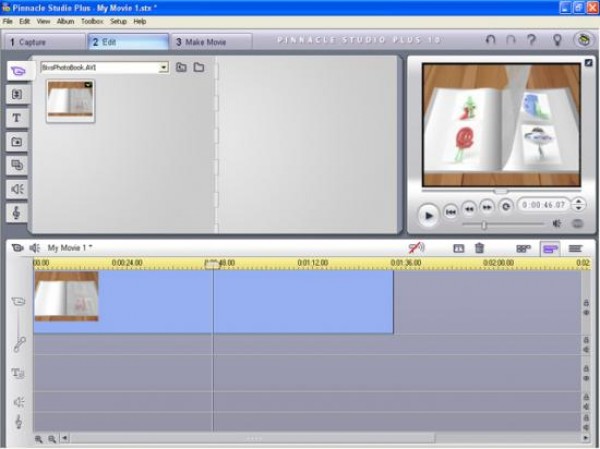Toggle audio scrubbing button on timeline

pos(416,248)
